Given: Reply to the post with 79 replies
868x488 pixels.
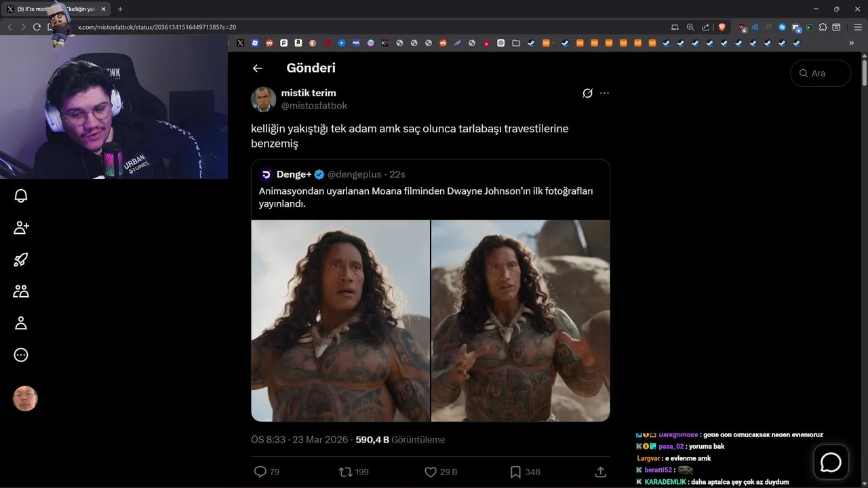Looking at the screenshot, I should pos(267,472).
